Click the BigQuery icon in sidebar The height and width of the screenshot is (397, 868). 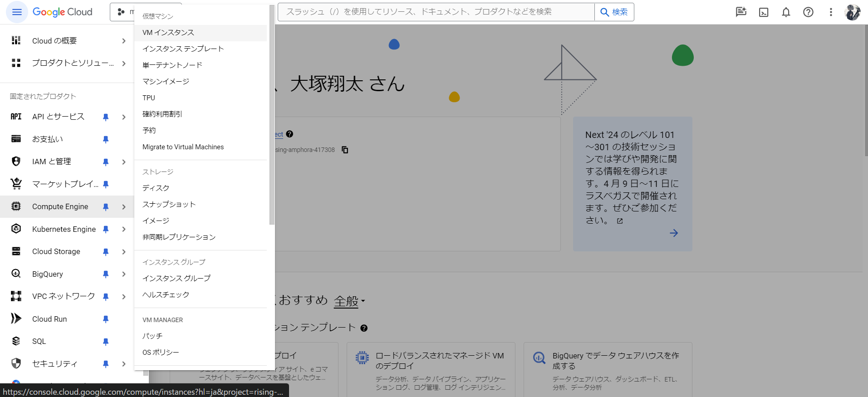[x=16, y=274]
